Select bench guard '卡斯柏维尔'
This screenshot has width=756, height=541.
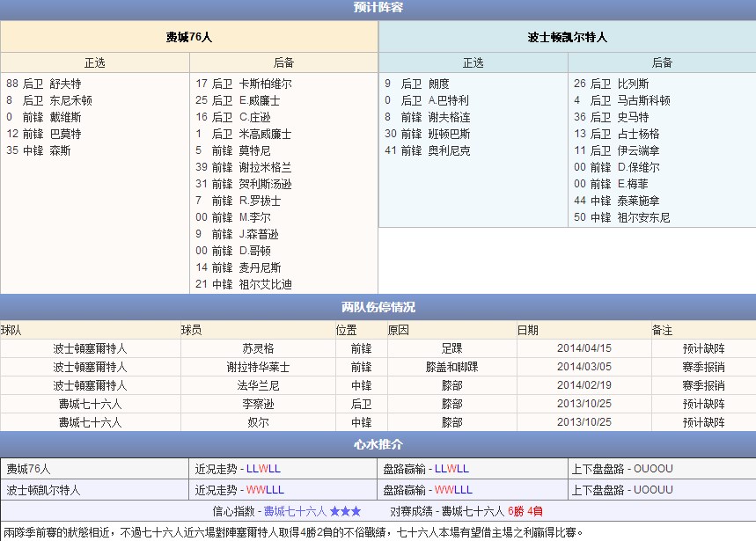(265, 84)
